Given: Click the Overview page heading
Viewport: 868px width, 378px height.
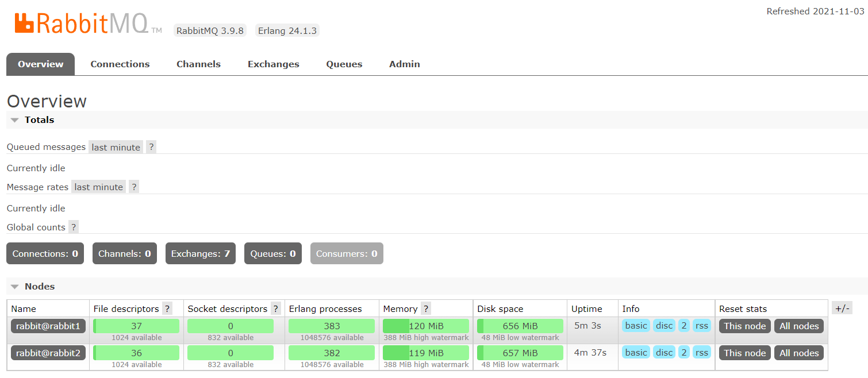Looking at the screenshot, I should pos(47,101).
